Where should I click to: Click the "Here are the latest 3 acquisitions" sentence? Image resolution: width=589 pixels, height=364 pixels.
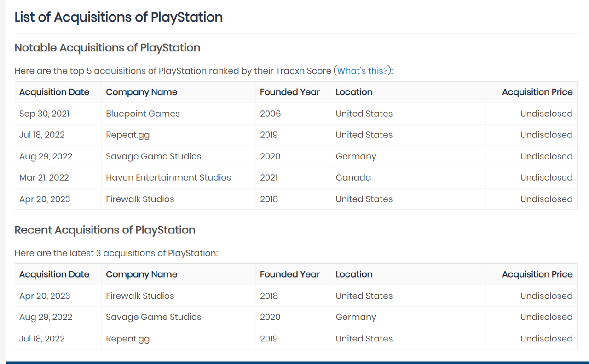pyautogui.click(x=116, y=253)
